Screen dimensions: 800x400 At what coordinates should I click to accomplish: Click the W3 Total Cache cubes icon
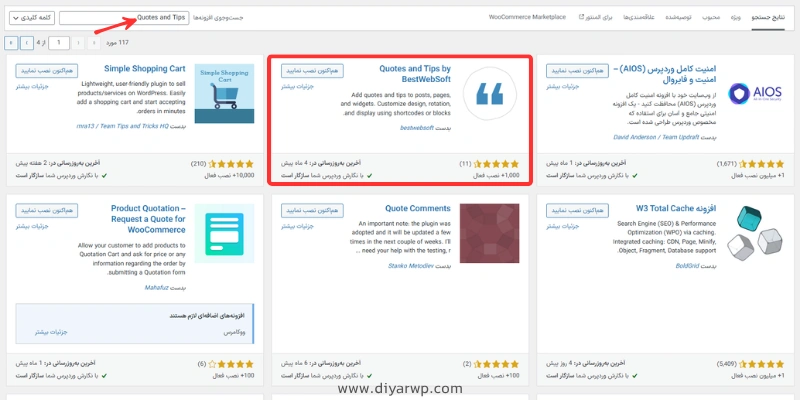point(755,233)
